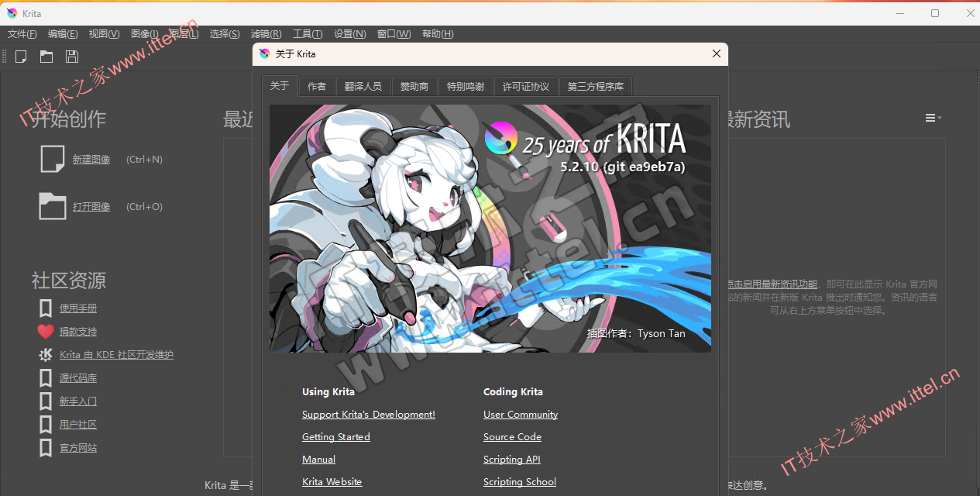The height and width of the screenshot is (496, 980).
Task: Click the Scripting School link
Action: point(520,482)
